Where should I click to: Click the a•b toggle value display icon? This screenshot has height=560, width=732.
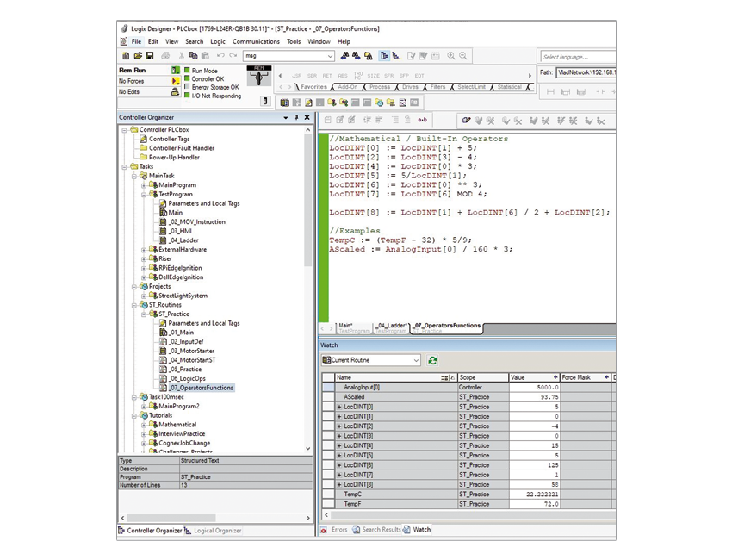tap(422, 120)
